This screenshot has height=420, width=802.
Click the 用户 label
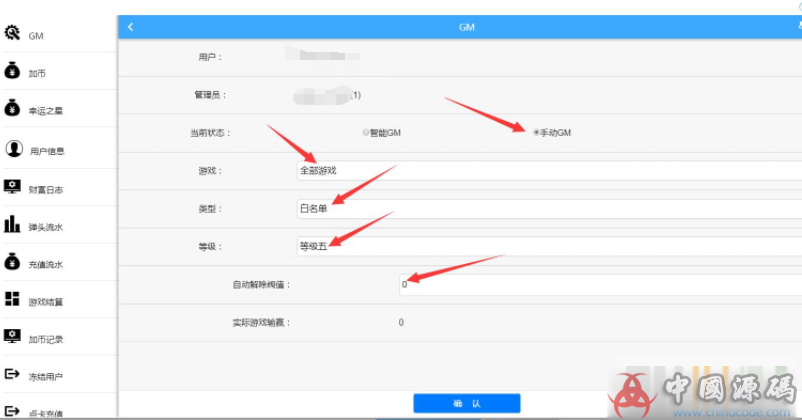point(210,57)
